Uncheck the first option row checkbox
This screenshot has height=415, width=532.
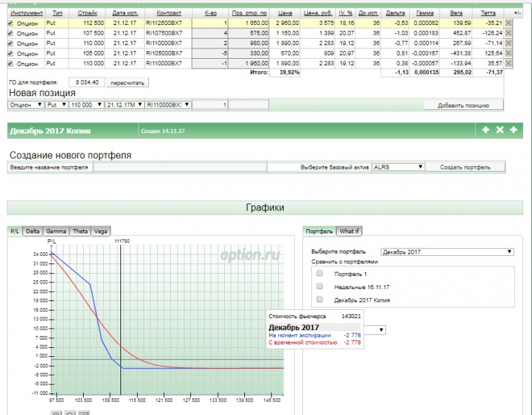point(10,23)
